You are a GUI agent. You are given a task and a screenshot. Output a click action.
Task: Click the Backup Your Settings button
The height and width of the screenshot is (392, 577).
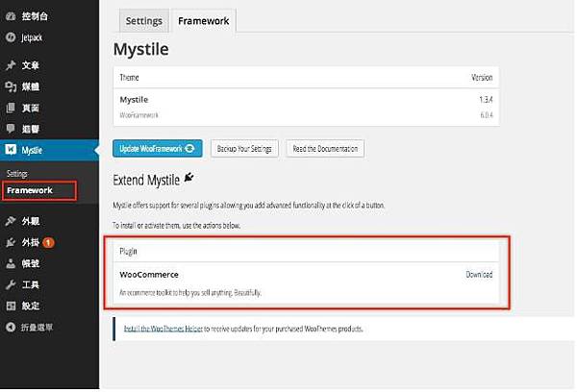tap(244, 149)
